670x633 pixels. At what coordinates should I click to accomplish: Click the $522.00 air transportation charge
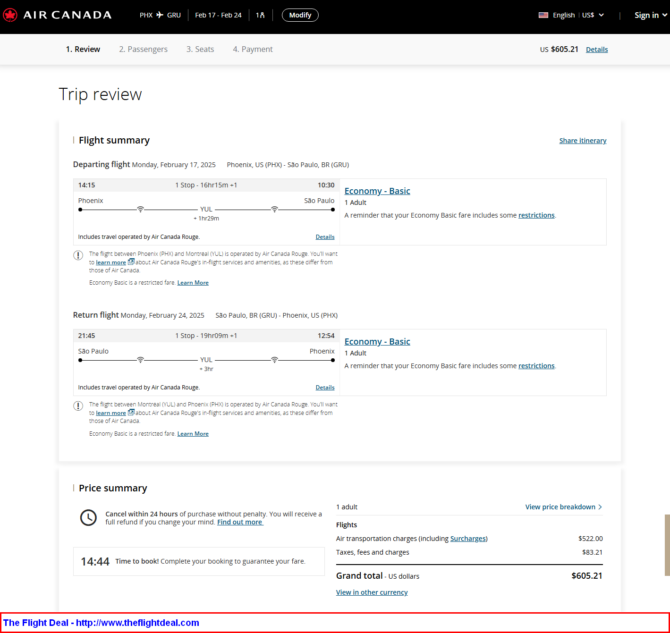pos(591,539)
